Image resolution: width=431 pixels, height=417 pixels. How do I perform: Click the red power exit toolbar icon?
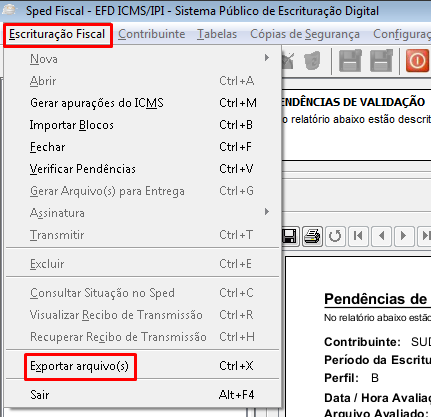(x=417, y=61)
